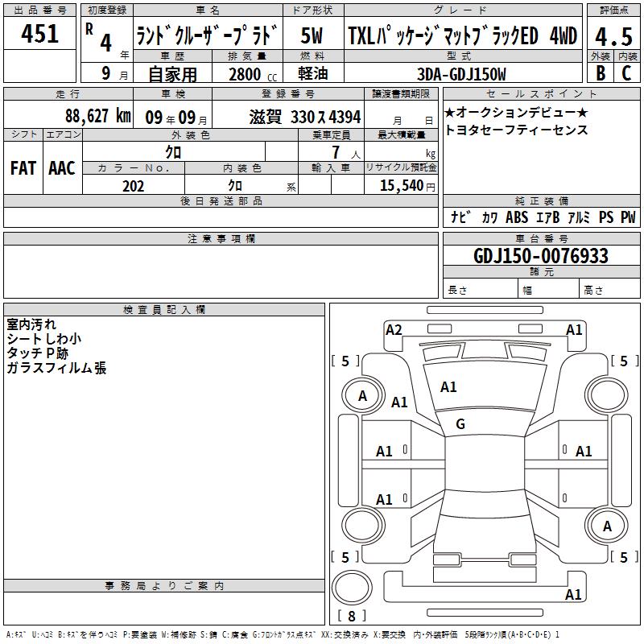The width and height of the screenshot is (644, 644).
Task: Select the grade text TXLパッケージ マットブラックED 4WD
Action: pos(463,35)
